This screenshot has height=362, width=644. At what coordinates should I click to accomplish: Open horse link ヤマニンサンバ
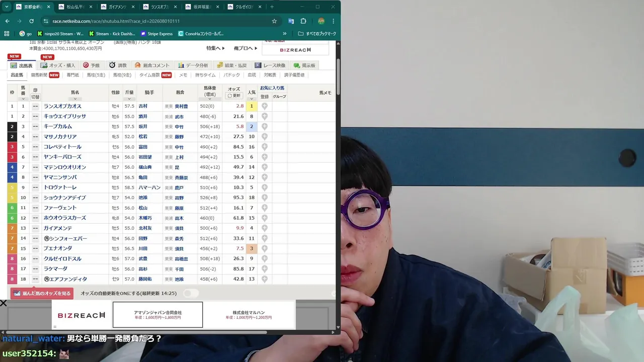(x=60, y=177)
